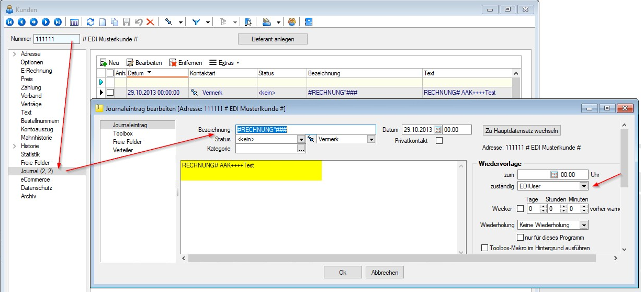Click 'Zu Hauptdatensatz wechseln' button
This screenshot has height=292, width=644.
521,130
